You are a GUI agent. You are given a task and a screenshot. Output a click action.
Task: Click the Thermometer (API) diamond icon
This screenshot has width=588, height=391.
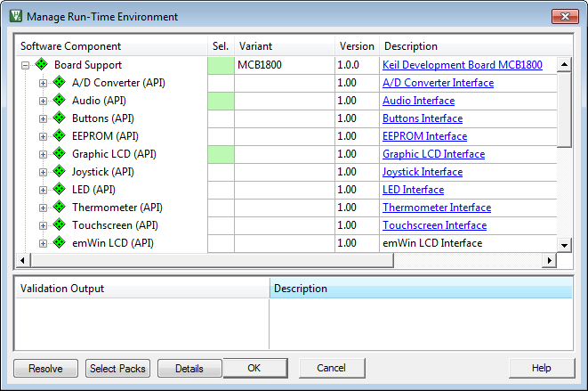pyautogui.click(x=60, y=208)
